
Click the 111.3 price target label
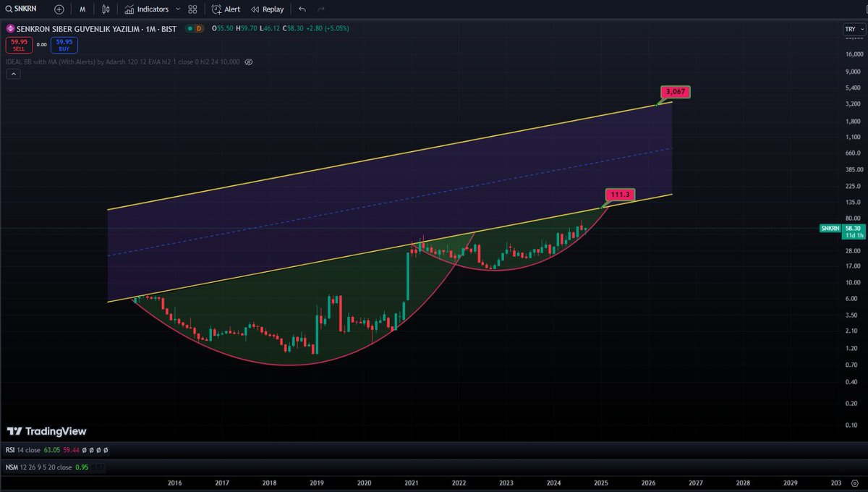pos(621,195)
